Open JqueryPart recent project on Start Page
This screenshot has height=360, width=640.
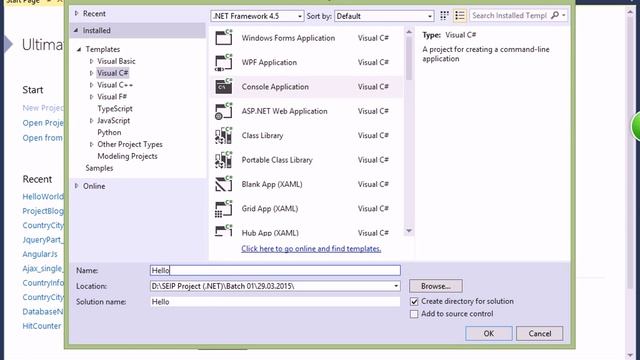43,240
